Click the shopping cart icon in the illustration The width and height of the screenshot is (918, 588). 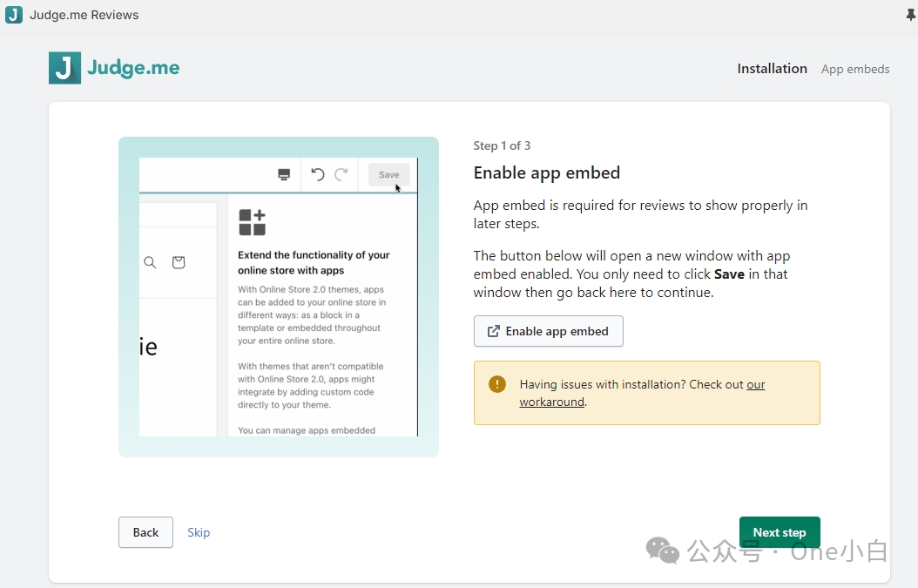click(179, 262)
